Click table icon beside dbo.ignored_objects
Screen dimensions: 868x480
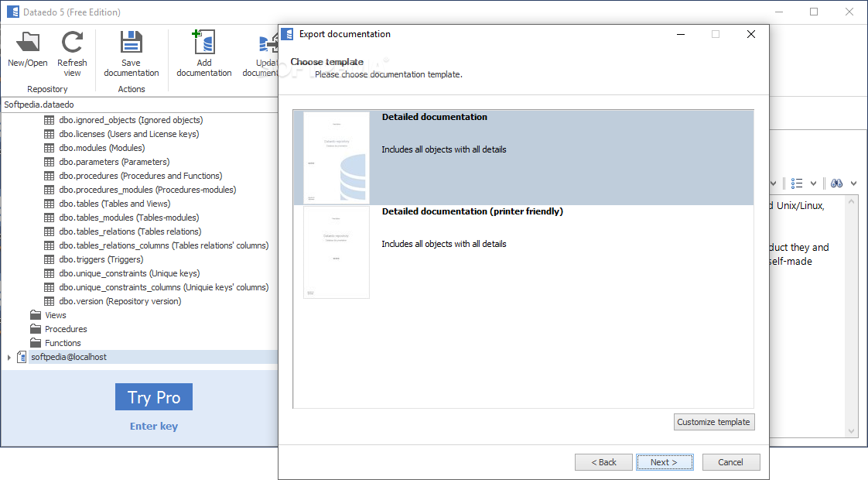click(x=50, y=120)
